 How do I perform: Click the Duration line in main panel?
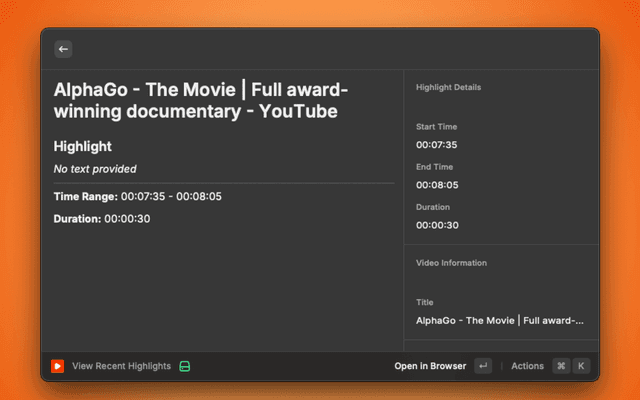[102, 218]
